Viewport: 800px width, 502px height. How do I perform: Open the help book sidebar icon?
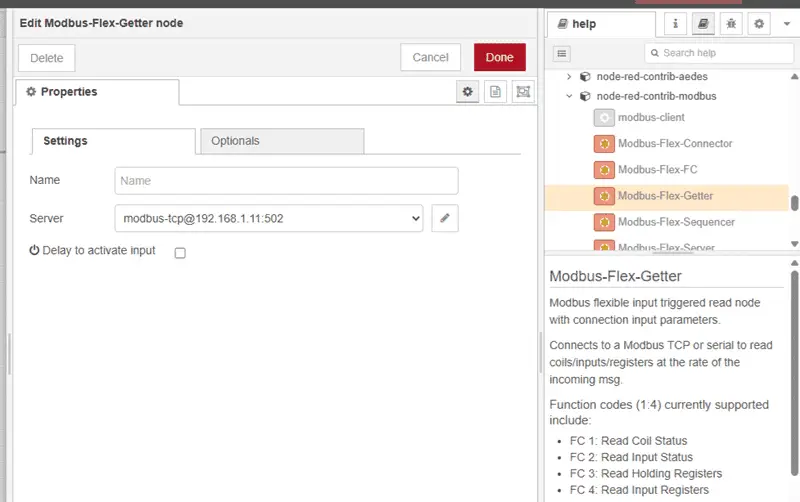click(x=703, y=23)
